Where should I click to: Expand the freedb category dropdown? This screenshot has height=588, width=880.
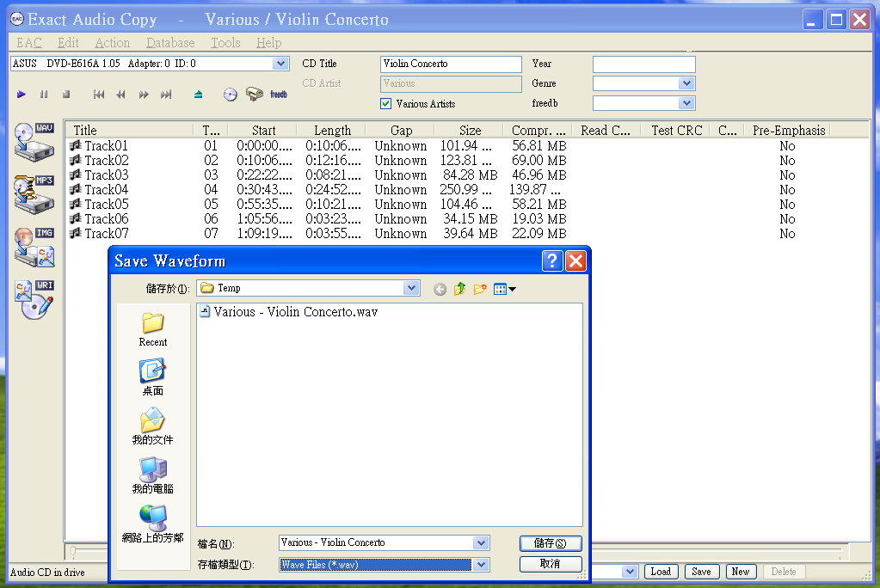point(686,102)
